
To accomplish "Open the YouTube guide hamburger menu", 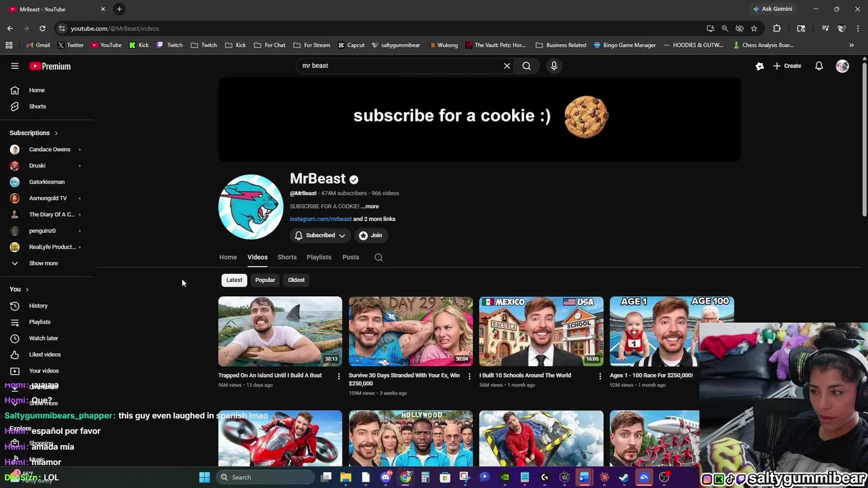I will click(x=14, y=66).
